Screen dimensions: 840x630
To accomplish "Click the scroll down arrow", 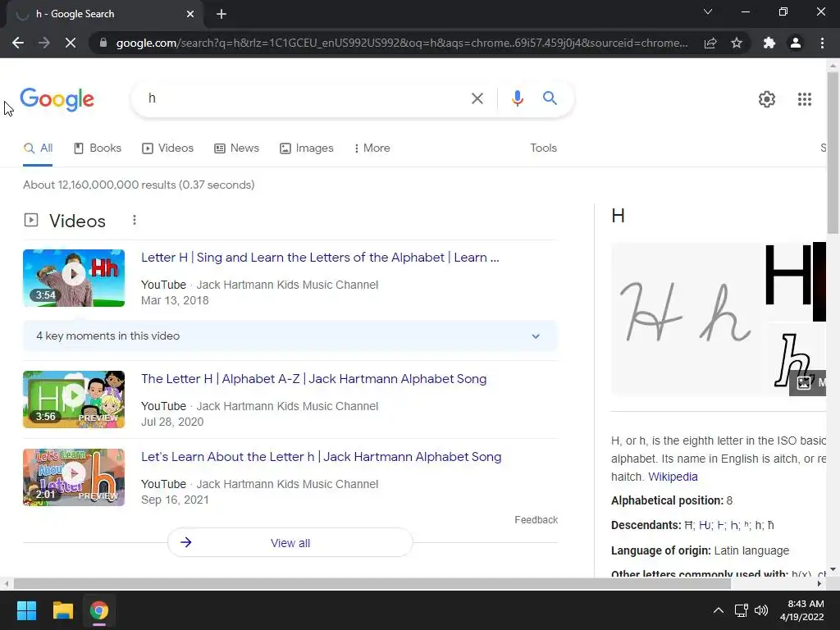I will (833, 569).
